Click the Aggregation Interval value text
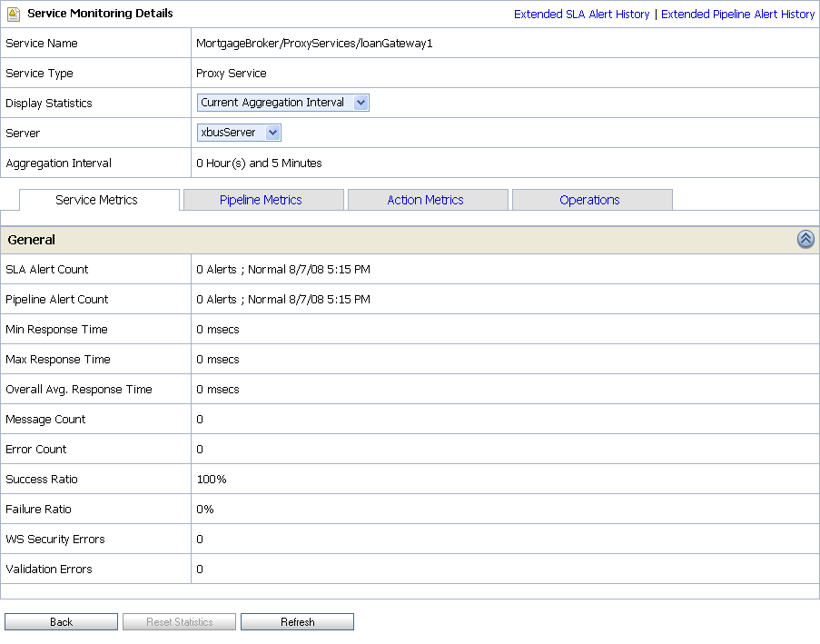The width and height of the screenshot is (820, 644). click(x=259, y=163)
